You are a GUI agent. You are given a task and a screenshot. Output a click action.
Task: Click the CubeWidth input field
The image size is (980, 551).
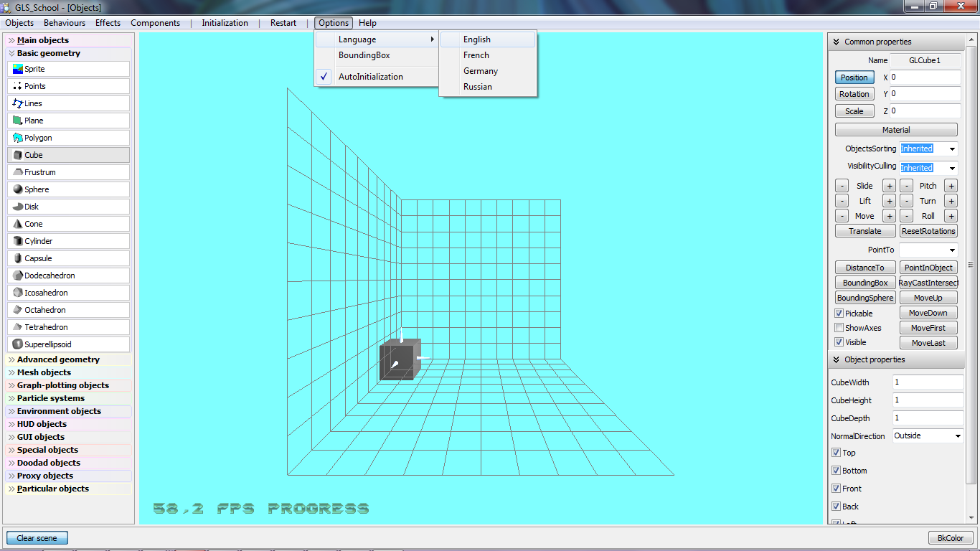coord(927,382)
